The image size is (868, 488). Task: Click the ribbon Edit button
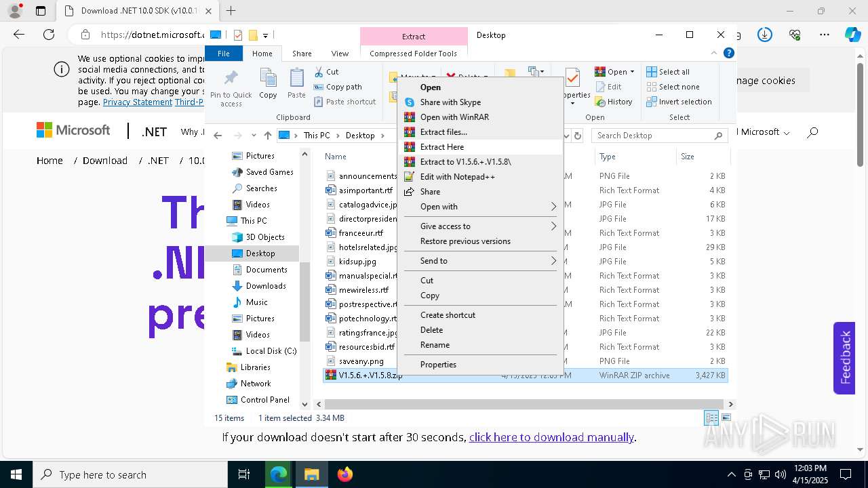tap(608, 87)
